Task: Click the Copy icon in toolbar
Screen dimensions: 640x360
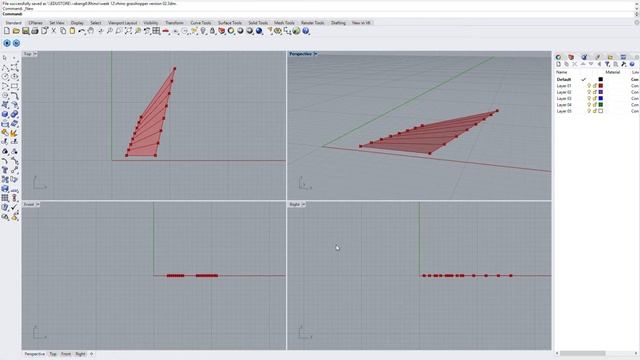Action: [63, 31]
